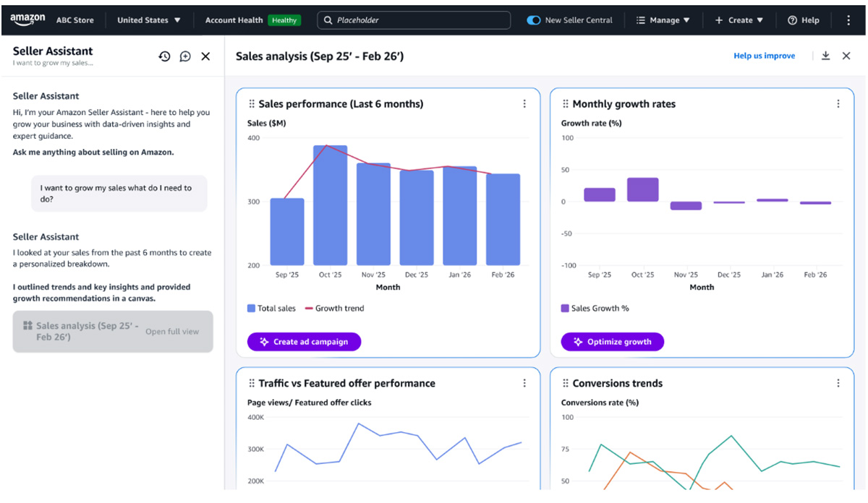Screen dimensions: 868x503
Task: Grab the Sales performance card drag handle
Action: 252,104
